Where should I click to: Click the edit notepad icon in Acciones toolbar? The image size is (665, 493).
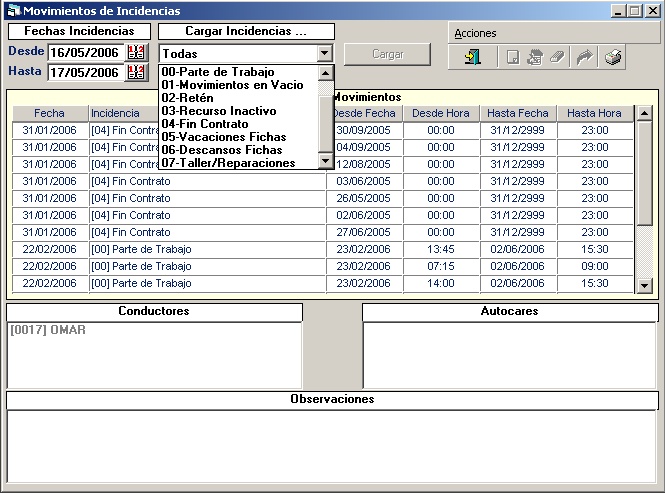coord(535,57)
